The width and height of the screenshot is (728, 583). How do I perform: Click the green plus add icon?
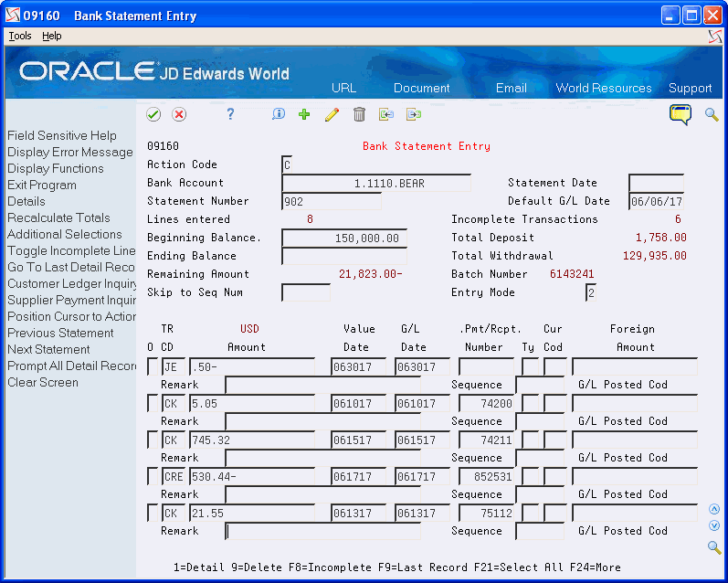pos(304,114)
